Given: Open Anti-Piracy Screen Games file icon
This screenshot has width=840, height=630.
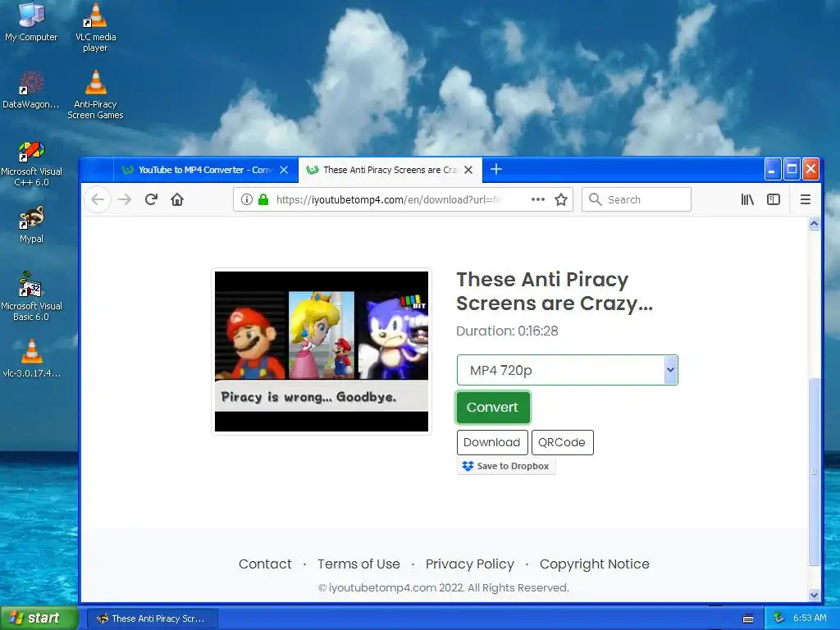Looking at the screenshot, I should [x=95, y=95].
